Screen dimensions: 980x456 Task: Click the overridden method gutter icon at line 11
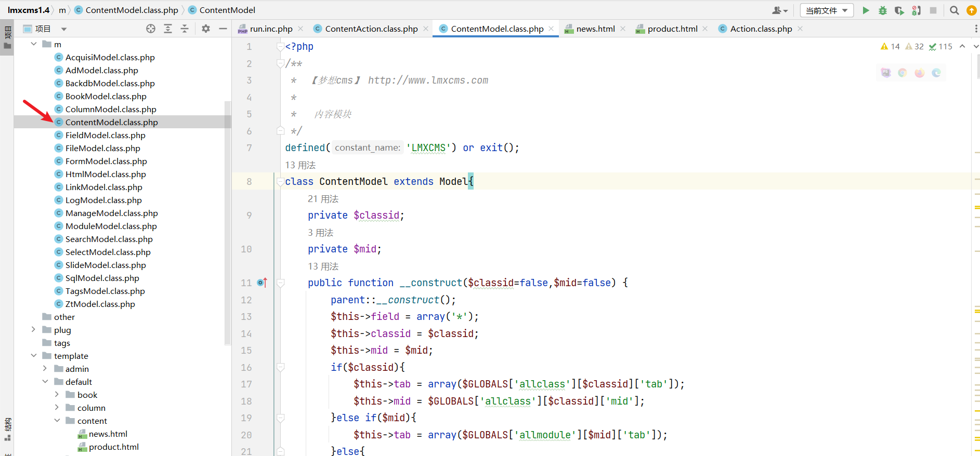262,283
